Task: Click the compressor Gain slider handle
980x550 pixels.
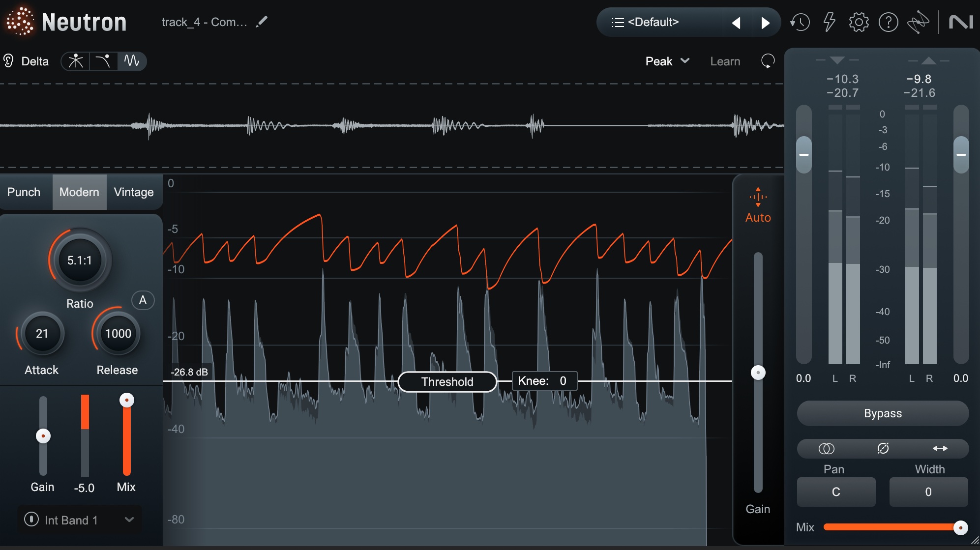Action: [x=43, y=436]
